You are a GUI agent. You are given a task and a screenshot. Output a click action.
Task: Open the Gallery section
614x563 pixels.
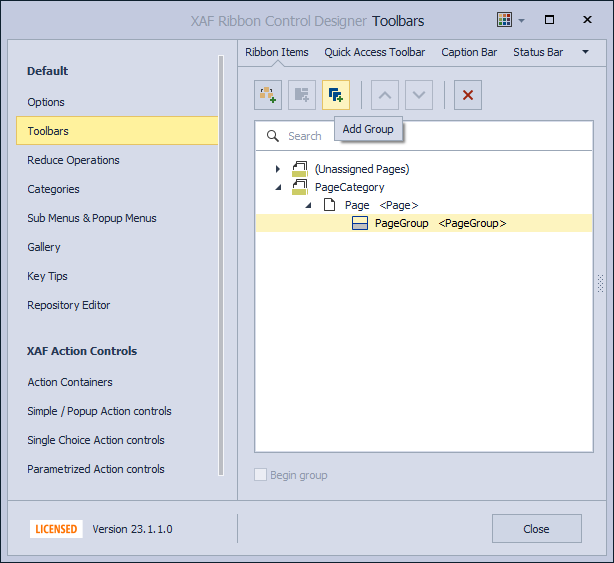coord(44,247)
